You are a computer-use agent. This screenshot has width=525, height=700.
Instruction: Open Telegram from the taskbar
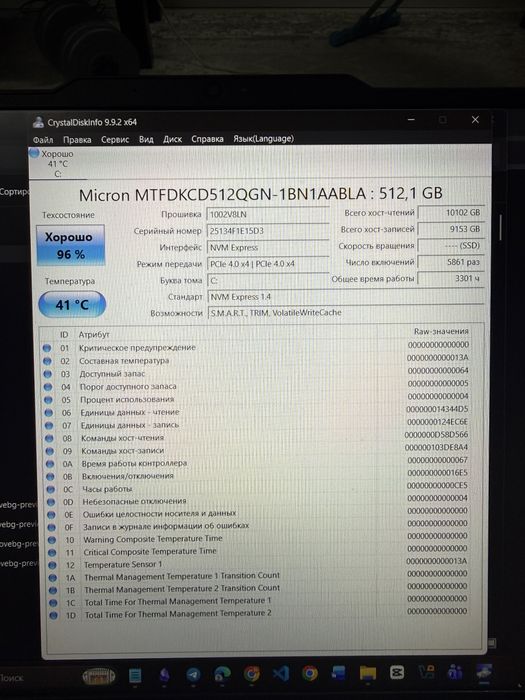tap(193, 674)
